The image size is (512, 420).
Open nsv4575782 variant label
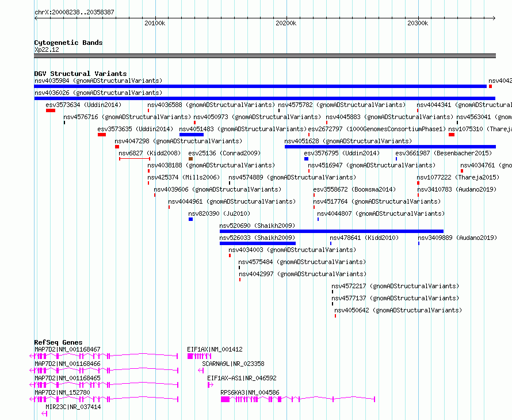342,105
